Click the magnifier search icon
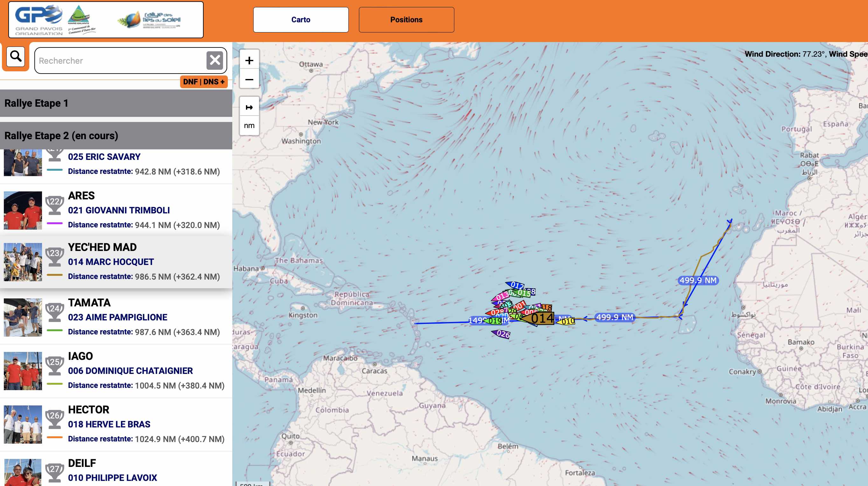 (16, 56)
